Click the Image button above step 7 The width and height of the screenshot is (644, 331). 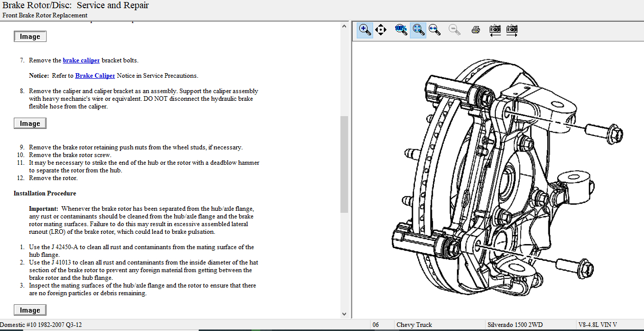30,37
